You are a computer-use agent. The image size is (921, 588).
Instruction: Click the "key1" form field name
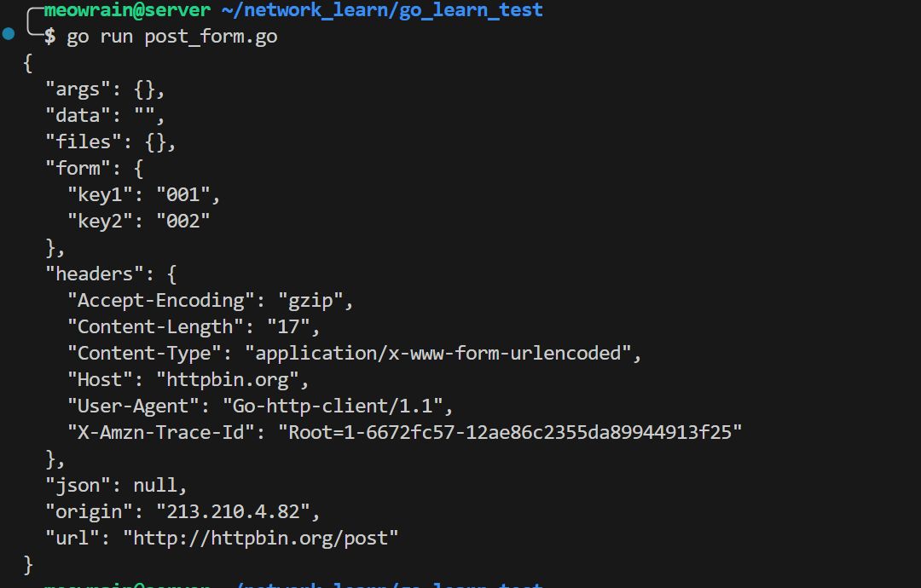pyautogui.click(x=101, y=194)
